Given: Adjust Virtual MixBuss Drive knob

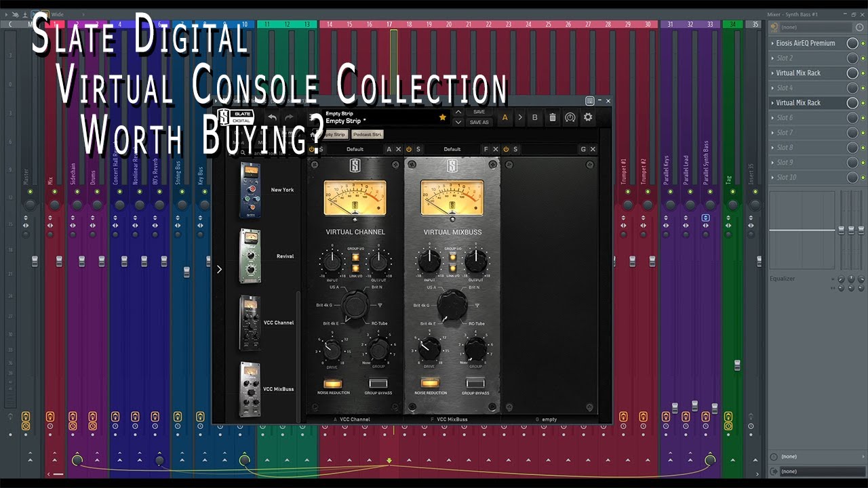Looking at the screenshot, I should tap(429, 349).
